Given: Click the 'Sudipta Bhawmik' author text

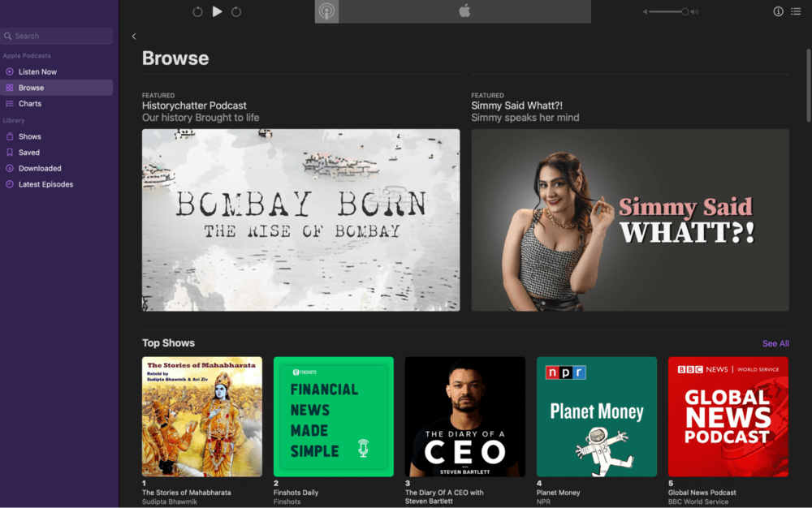Looking at the screenshot, I should pos(170,502).
